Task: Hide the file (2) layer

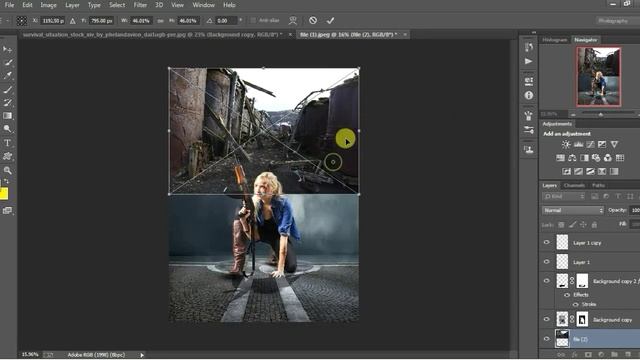Action: [547, 339]
